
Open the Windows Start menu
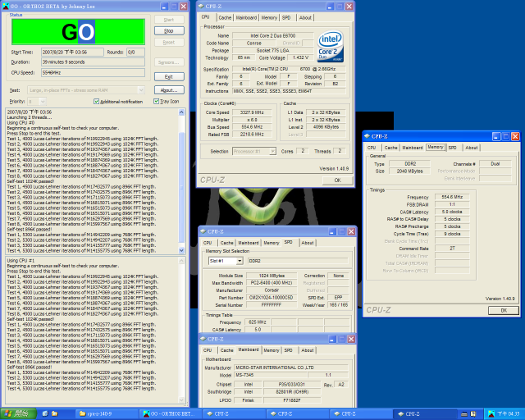pyautogui.click(x=18, y=414)
